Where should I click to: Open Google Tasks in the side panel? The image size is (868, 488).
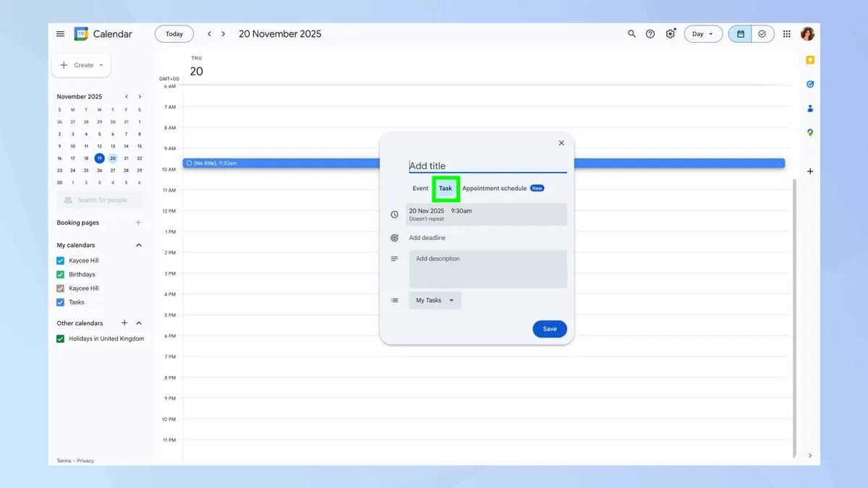click(x=809, y=84)
